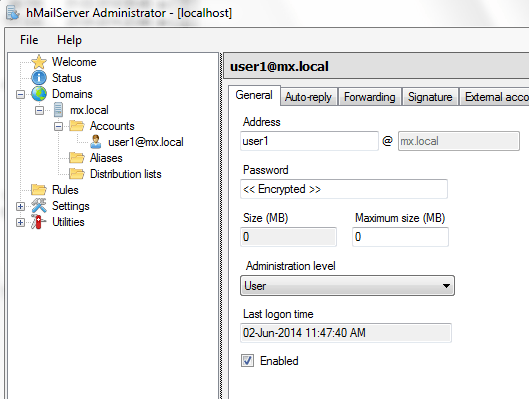Click the Aliases folder icon
529x399 pixels.
(x=77, y=158)
